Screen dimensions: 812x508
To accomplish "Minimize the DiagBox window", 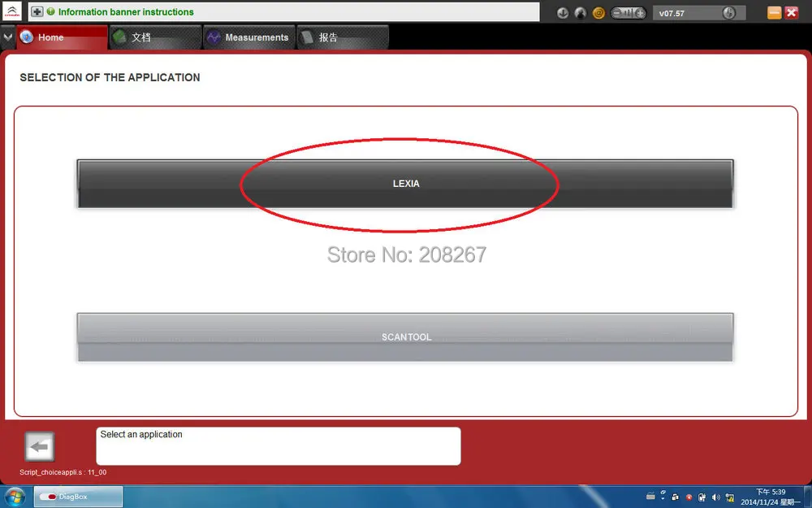I will coord(774,12).
